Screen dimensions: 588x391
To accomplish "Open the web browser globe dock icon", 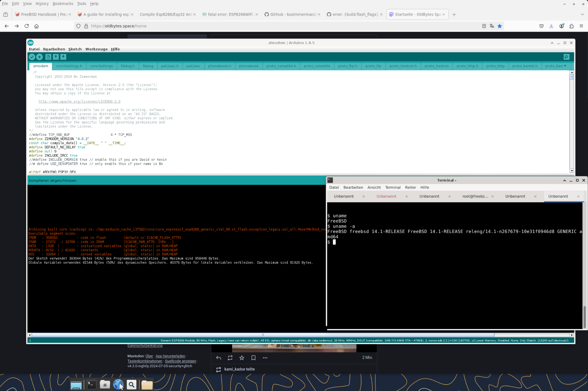I will (x=118, y=385).
